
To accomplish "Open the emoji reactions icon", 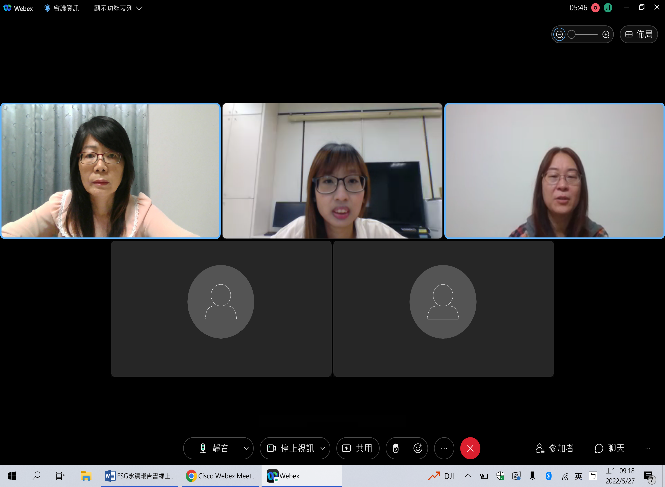I will (x=417, y=448).
